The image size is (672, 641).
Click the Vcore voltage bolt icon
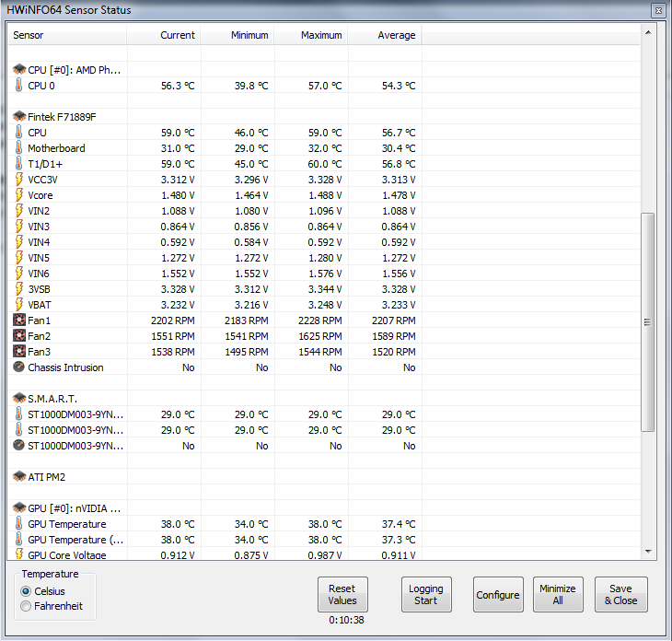[x=19, y=194]
